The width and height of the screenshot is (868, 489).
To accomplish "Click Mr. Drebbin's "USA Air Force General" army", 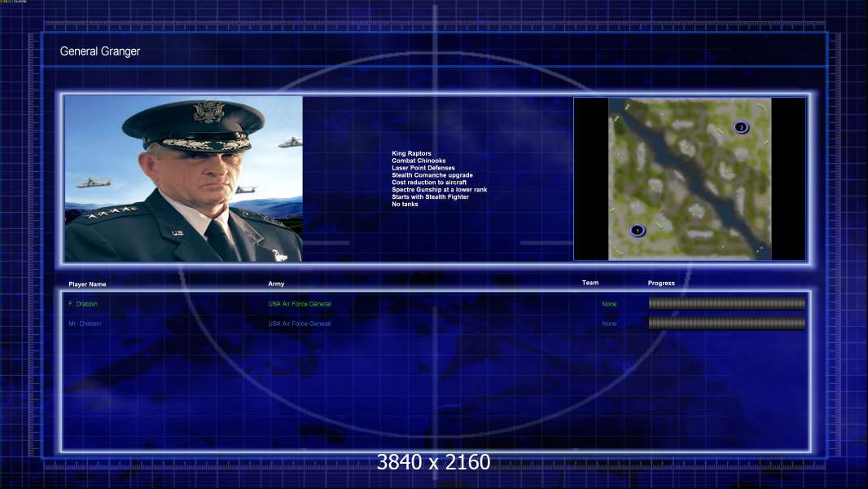I will click(x=300, y=324).
